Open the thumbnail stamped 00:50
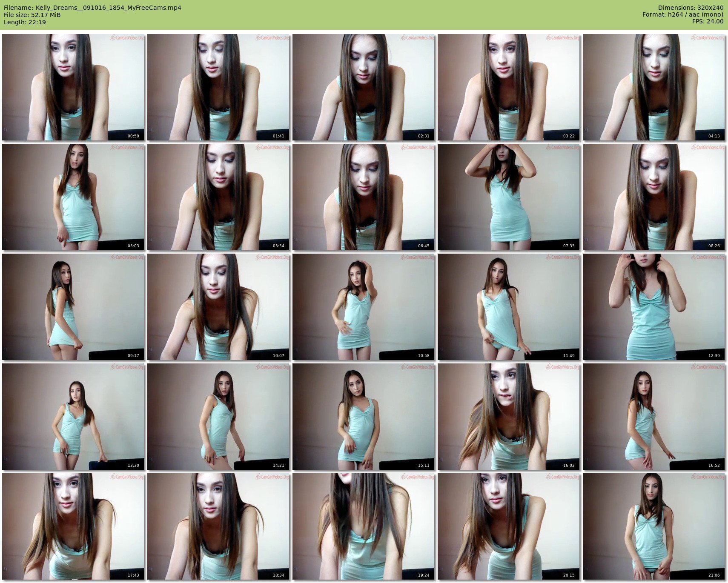 pyautogui.click(x=73, y=87)
